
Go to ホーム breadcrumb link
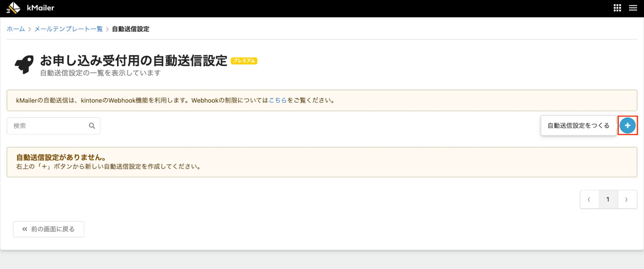coord(16,29)
